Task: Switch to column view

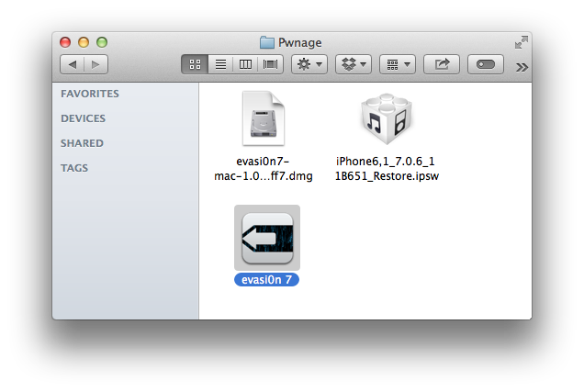Action: [245, 64]
